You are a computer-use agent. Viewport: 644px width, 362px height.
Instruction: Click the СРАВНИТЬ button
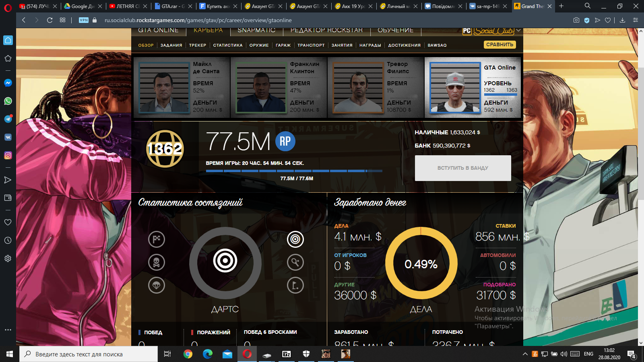click(x=500, y=45)
